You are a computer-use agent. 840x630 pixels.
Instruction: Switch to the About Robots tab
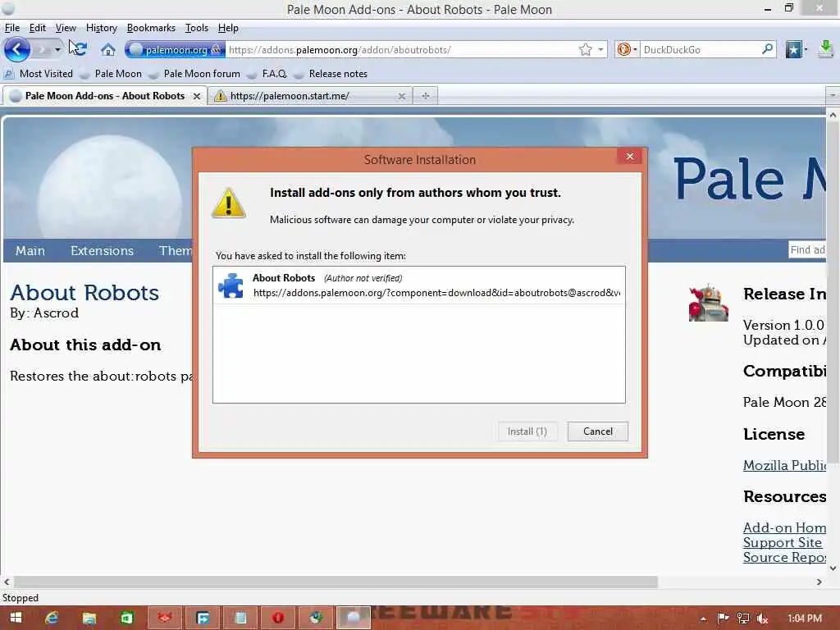(105, 96)
